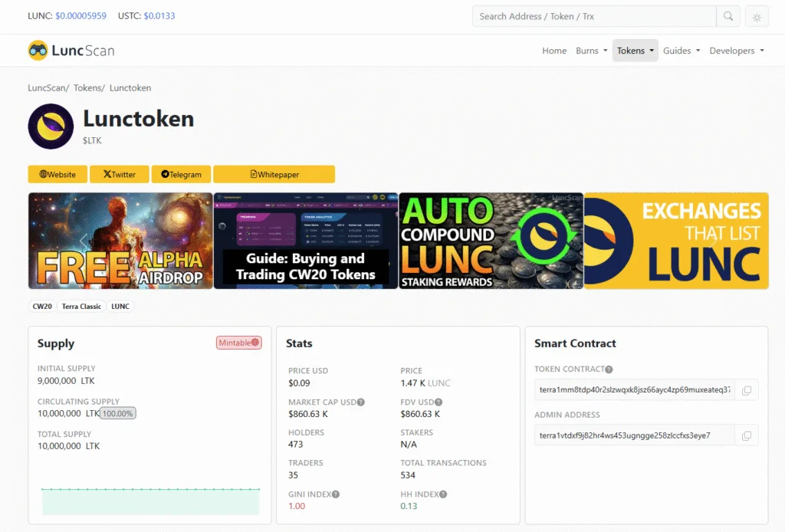Click the LUNC tag
This screenshot has height=532, width=785.
pyautogui.click(x=120, y=307)
